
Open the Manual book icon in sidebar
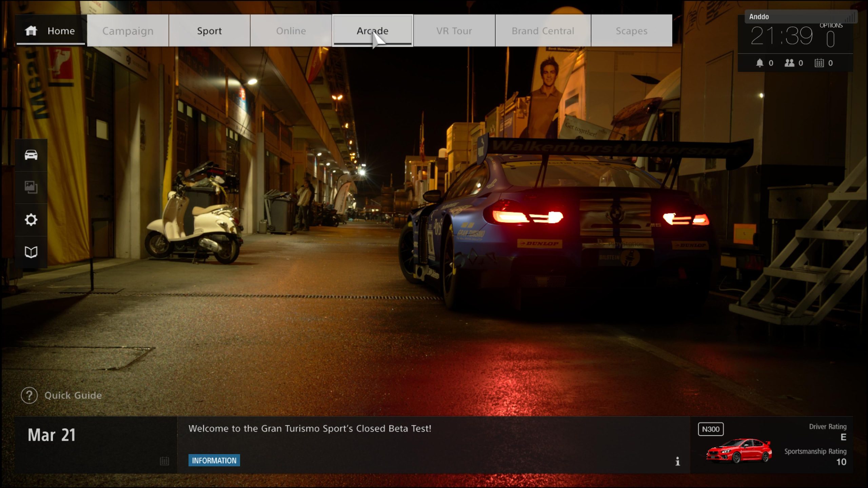(x=31, y=252)
